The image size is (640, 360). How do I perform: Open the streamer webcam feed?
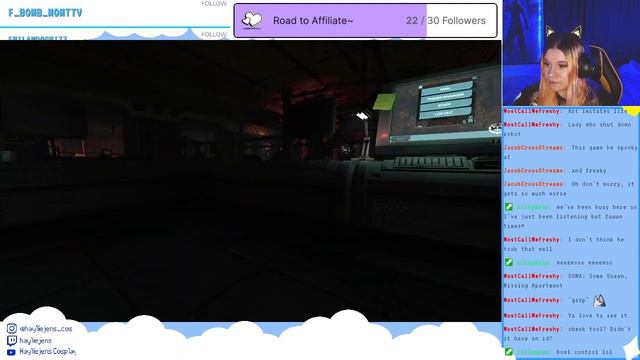click(571, 53)
